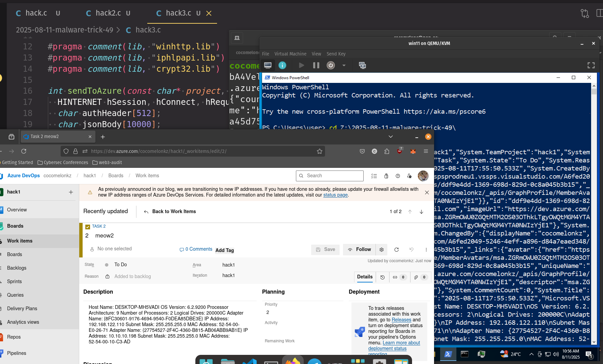Screen dimensions: 603x364
Task: Open the work item Attachments tab
Action: pos(420,277)
